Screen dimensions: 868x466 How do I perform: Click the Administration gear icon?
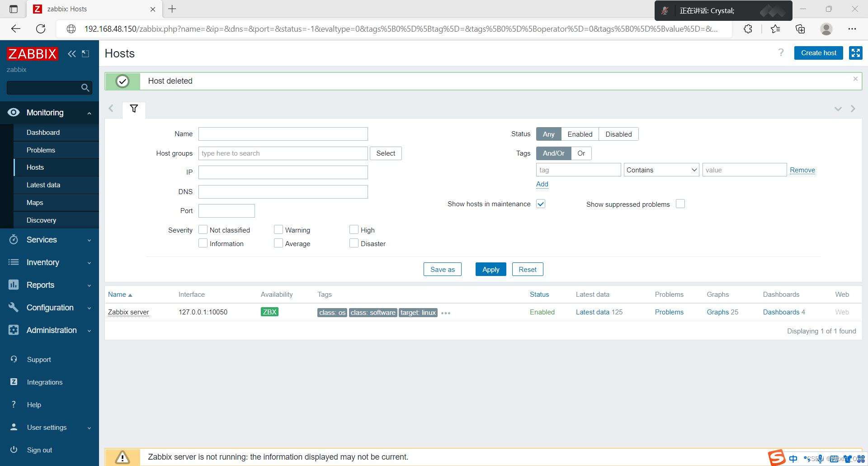click(14, 330)
